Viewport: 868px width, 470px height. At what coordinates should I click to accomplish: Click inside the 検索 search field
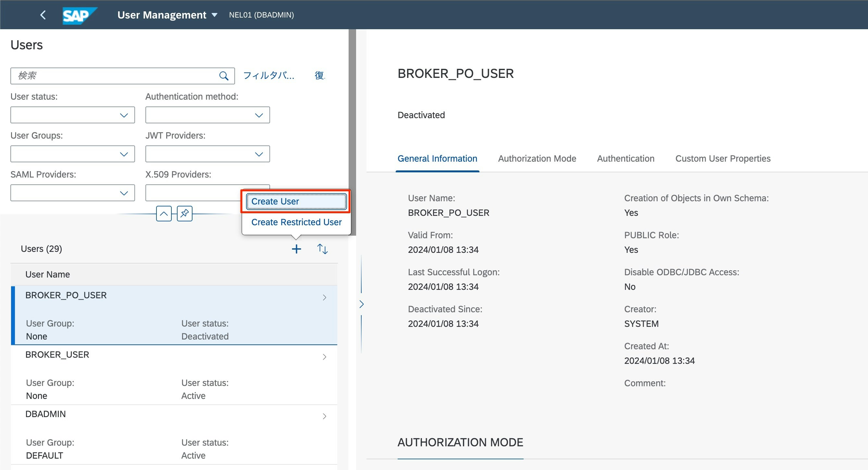pyautogui.click(x=115, y=76)
